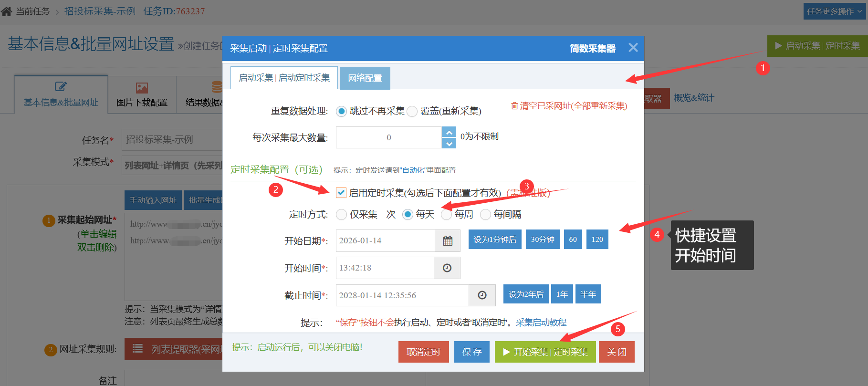Click the green 开始采集|定时采集 button
Screen dimensions: 868x386
(x=545, y=352)
